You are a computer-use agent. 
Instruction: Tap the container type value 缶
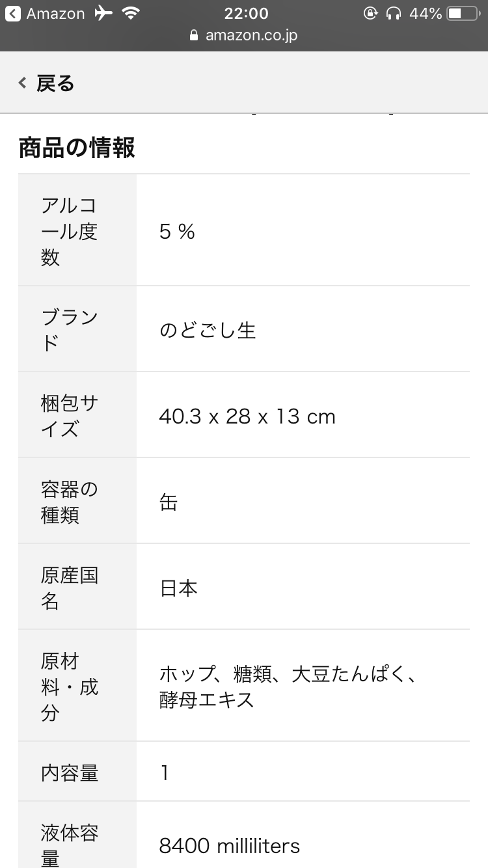(x=169, y=502)
